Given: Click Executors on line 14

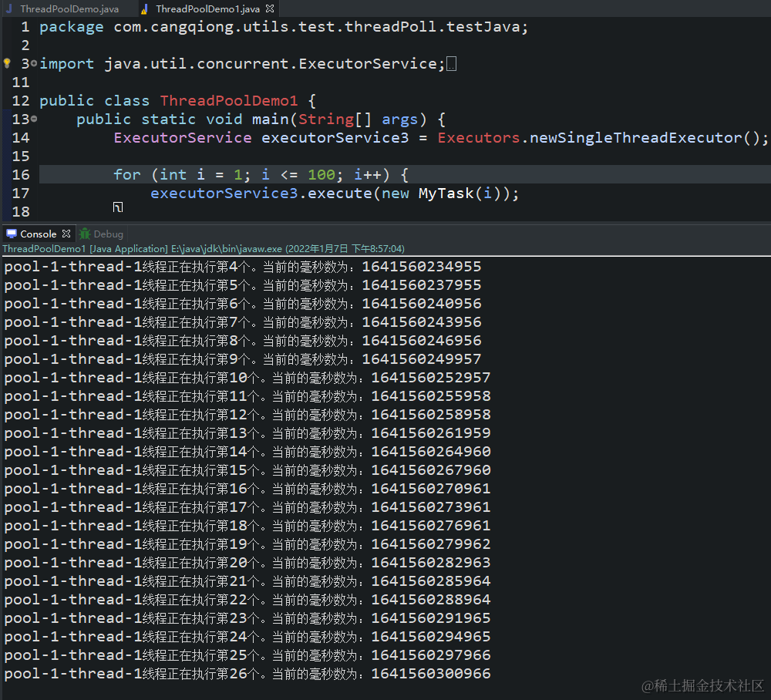Looking at the screenshot, I should 479,138.
